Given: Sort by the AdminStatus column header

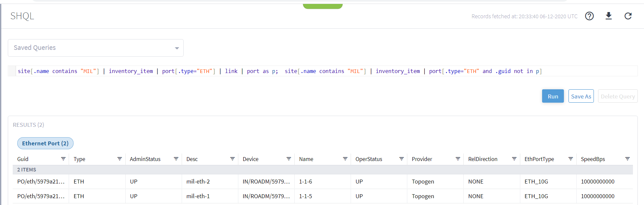Looking at the screenshot, I should tap(145, 159).
